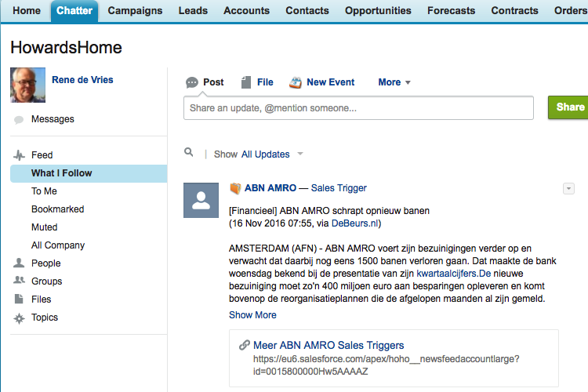
Task: Go to the Campaigns tab
Action: [x=135, y=10]
